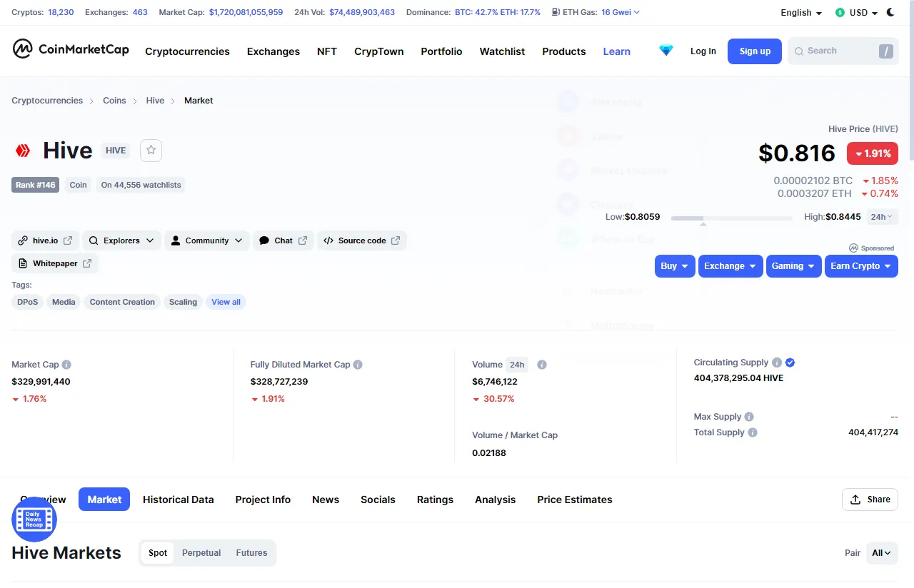
Task: Open 24h price range dropdown
Action: pyautogui.click(x=883, y=217)
